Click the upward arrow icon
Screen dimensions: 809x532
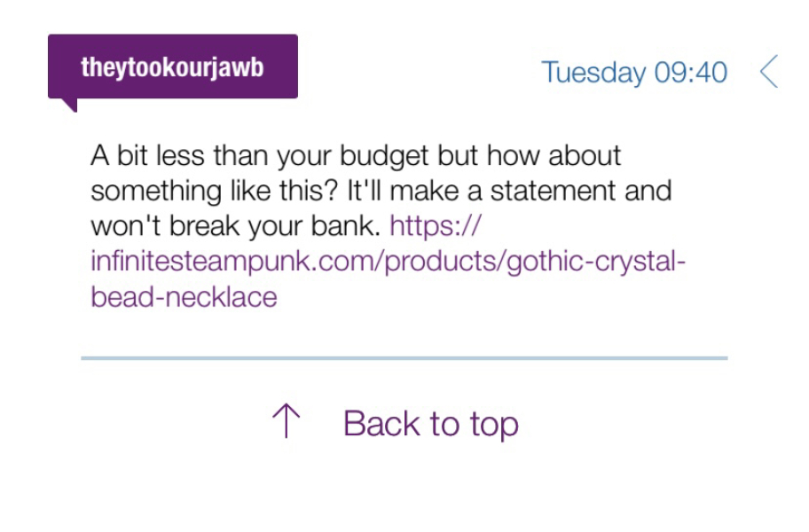pos(286,423)
